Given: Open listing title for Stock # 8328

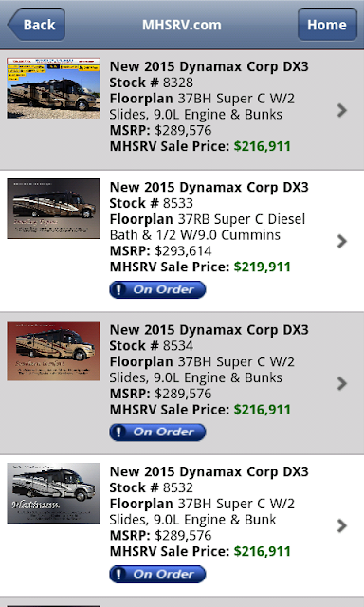Looking at the screenshot, I should 209,66.
